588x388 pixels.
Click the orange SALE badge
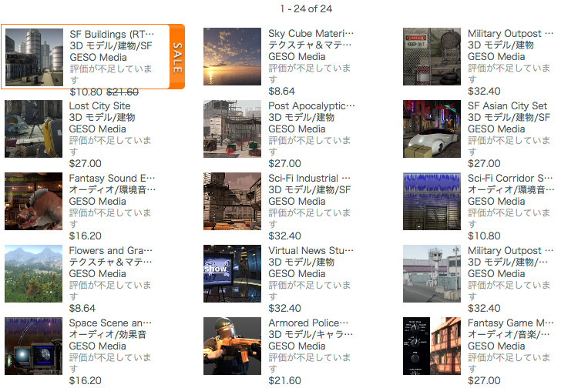(x=177, y=57)
